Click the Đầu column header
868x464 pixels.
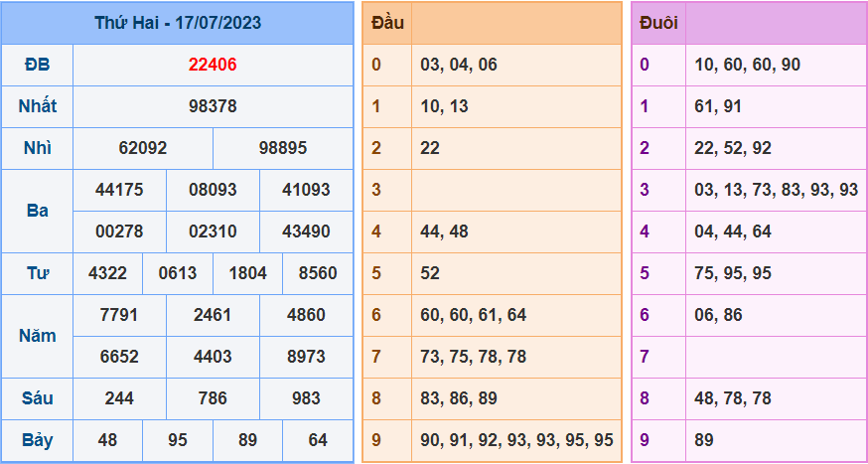[387, 23]
